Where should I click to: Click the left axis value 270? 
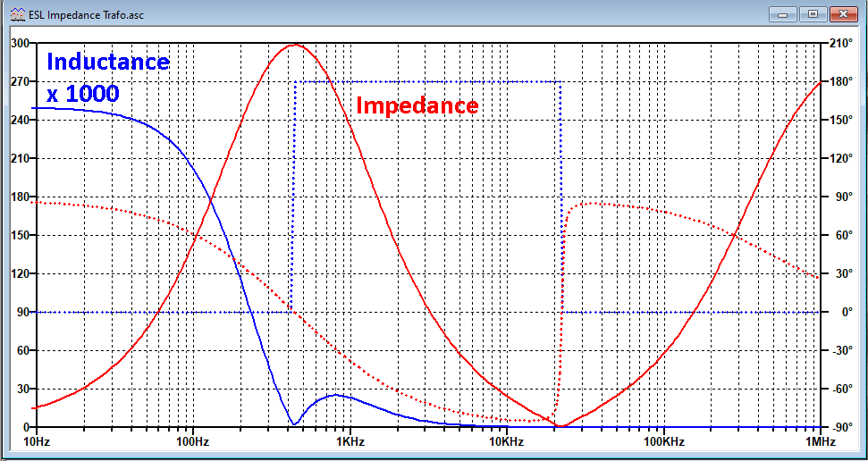20,81
